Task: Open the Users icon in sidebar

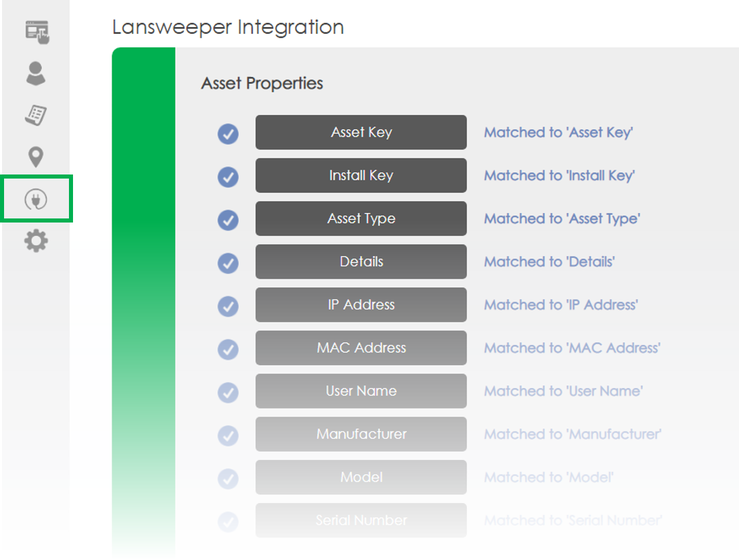Action: pos(36,74)
